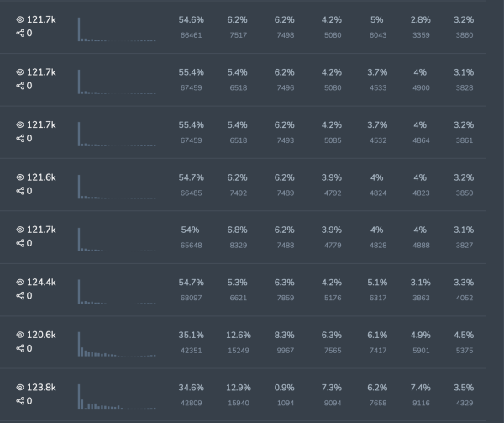The width and height of the screenshot is (504, 423).
Task: Select the 35.1% value cell
Action: tap(191, 335)
